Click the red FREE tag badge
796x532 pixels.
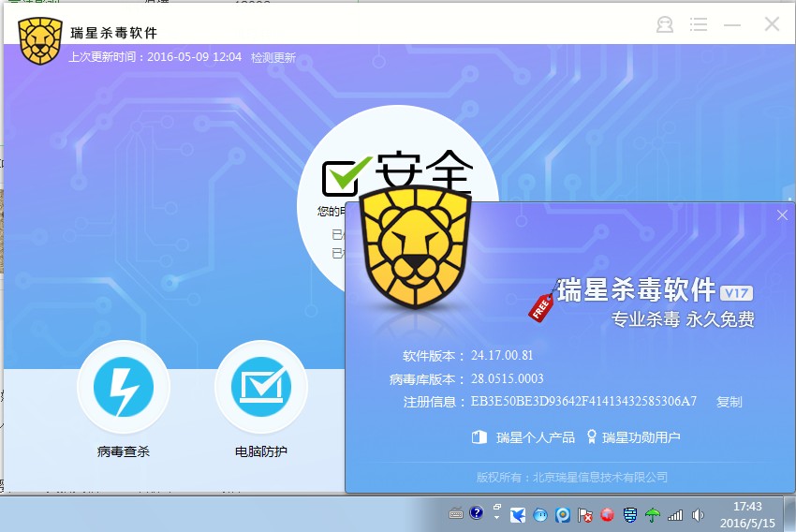[541, 306]
